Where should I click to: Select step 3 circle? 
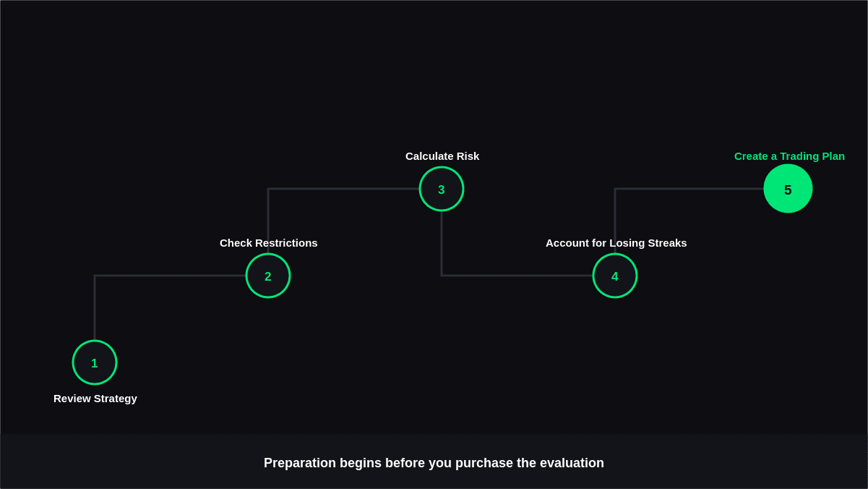442,189
